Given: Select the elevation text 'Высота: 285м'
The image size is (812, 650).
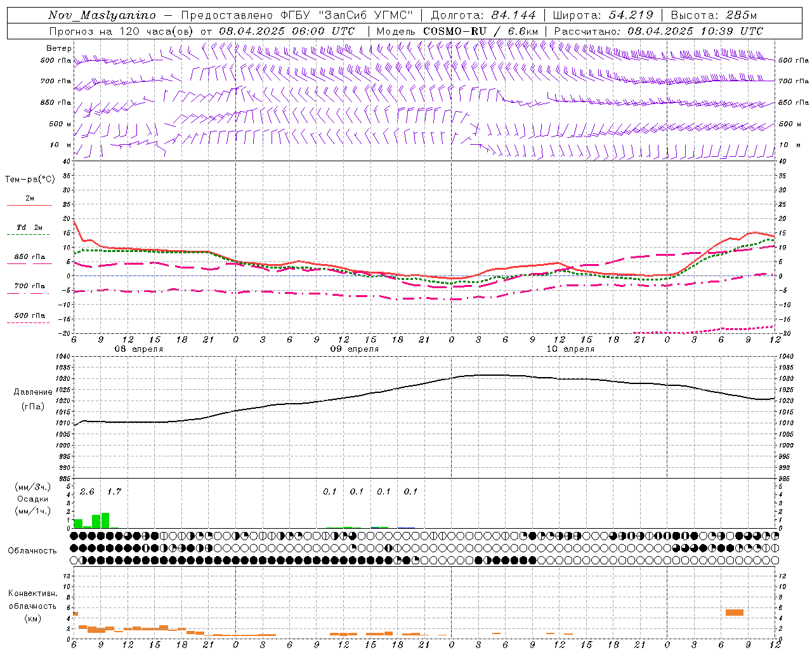Looking at the screenshot, I should pos(714,15).
